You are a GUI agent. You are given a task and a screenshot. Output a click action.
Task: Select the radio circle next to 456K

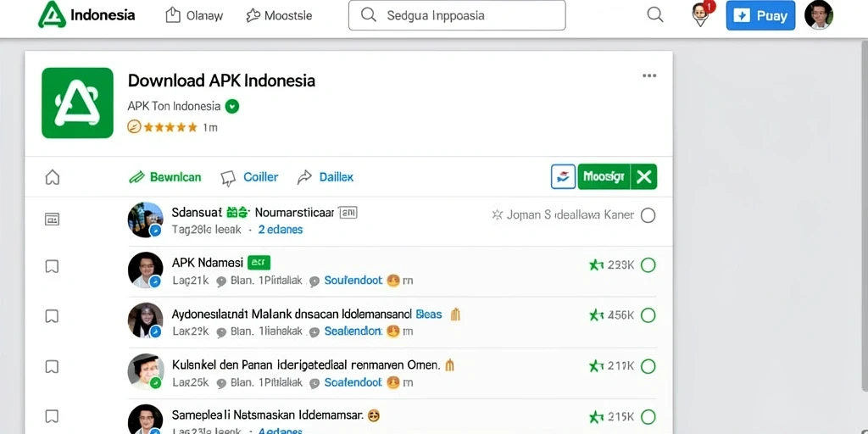click(648, 315)
